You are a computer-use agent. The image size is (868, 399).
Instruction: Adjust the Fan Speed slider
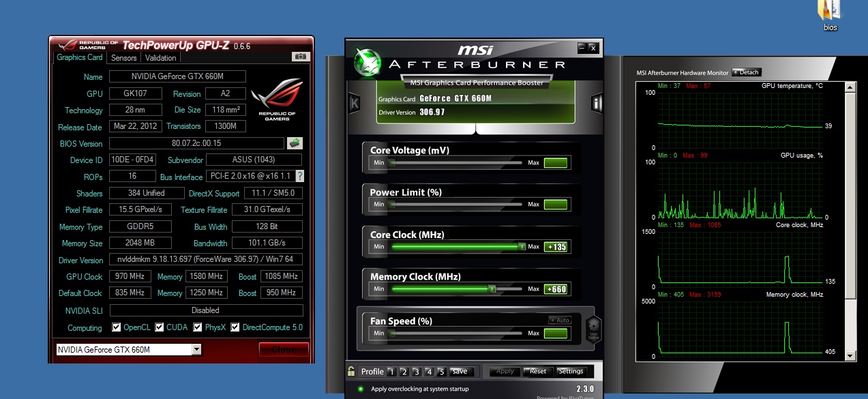[x=456, y=333]
